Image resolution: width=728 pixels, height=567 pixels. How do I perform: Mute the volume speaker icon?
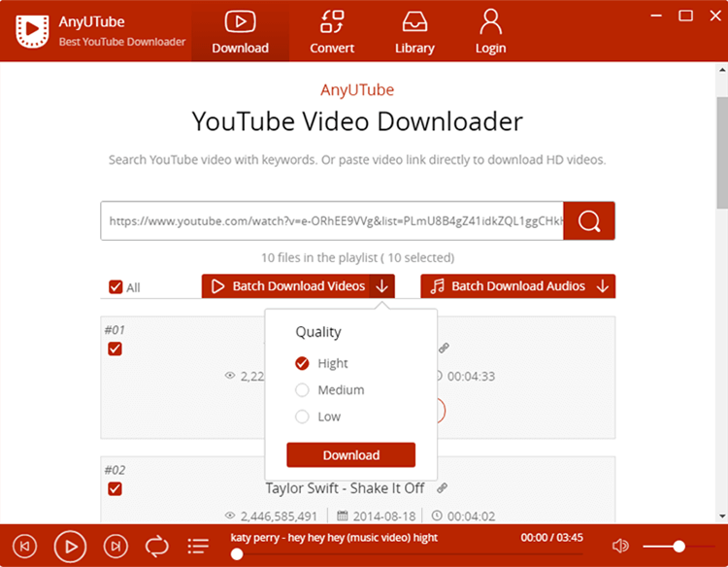pyautogui.click(x=620, y=546)
